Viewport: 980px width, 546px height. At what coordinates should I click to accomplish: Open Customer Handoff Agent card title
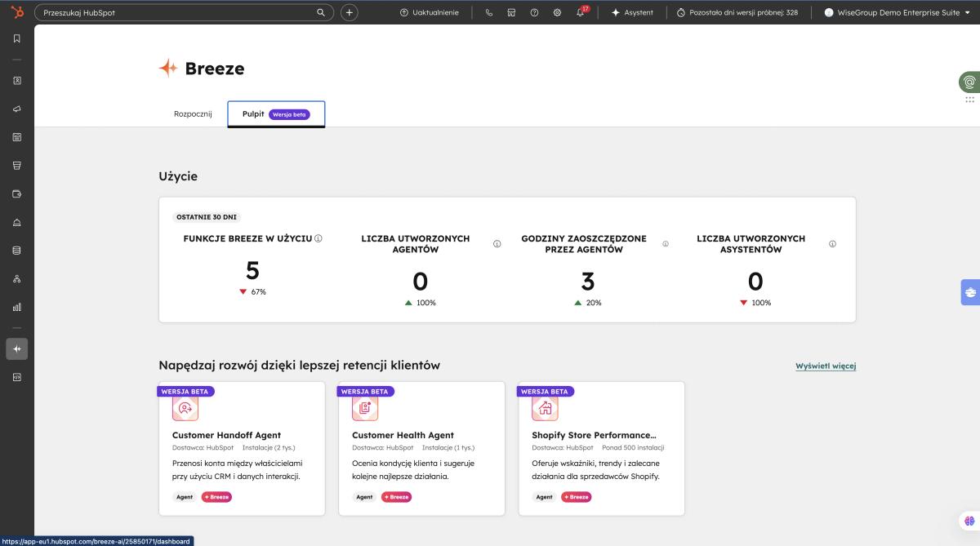pyautogui.click(x=226, y=435)
